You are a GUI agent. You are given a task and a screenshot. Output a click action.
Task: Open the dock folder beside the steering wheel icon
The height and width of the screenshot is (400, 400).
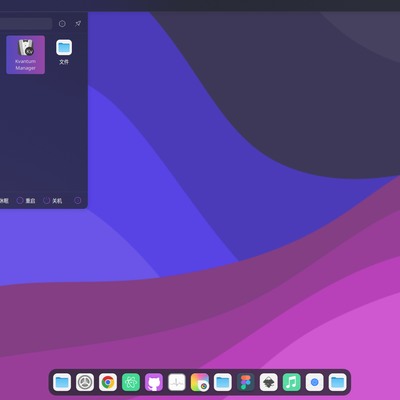[62, 382]
